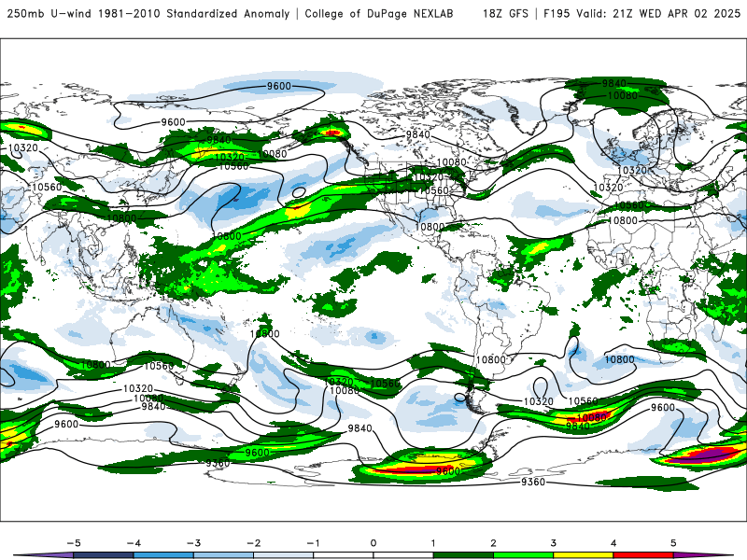Click the '-3' colorbar tick label

[x=193, y=543]
